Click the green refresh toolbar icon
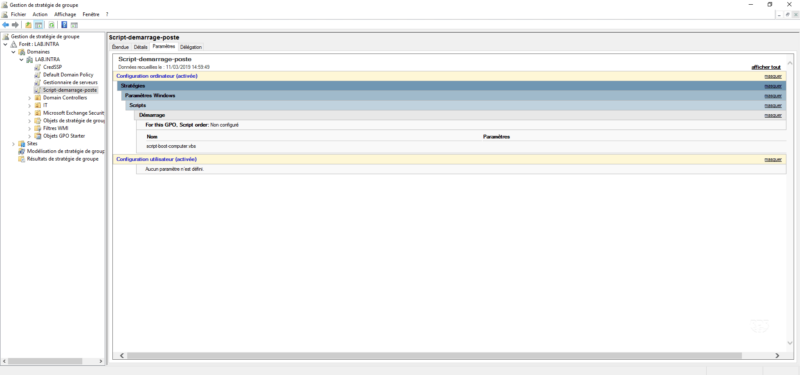This screenshot has height=375, width=800. (52, 24)
